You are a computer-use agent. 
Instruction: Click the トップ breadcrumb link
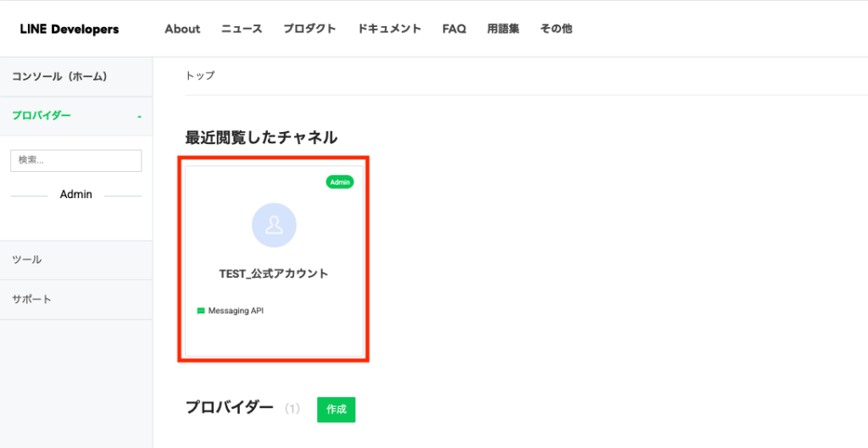tap(200, 76)
